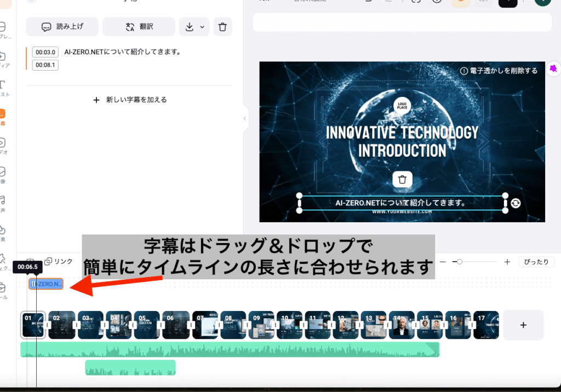Click the rotate handle beside the subtitle box
Viewport: 561px width, 392px height.
516,203
